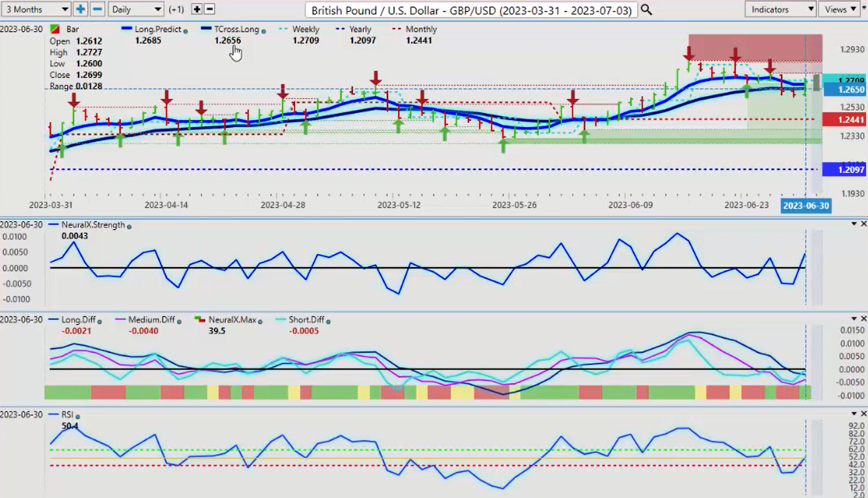The width and height of the screenshot is (868, 498).
Task: Click the Bar chart type icon
Action: coord(55,29)
